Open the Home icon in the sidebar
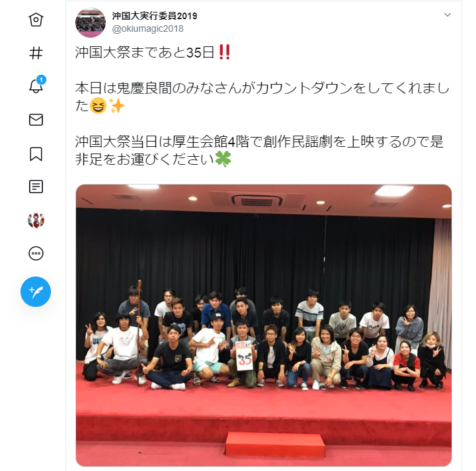The height and width of the screenshot is (471, 476). pyautogui.click(x=36, y=20)
